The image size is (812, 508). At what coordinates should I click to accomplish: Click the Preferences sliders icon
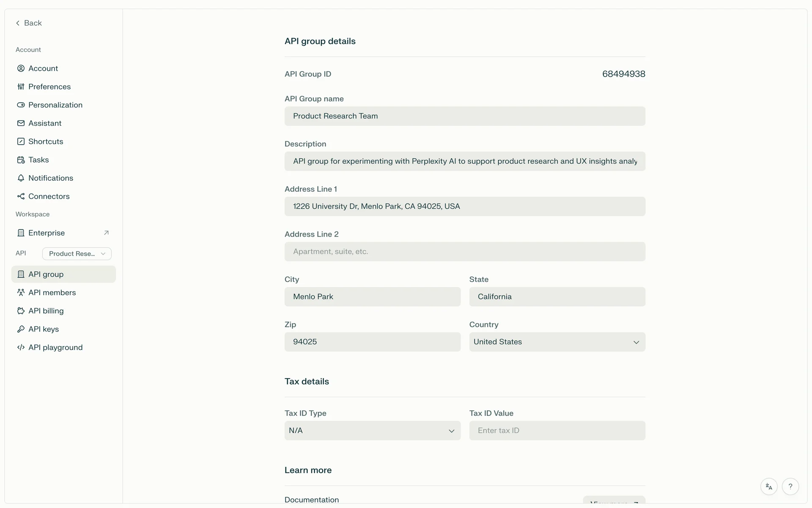click(x=21, y=87)
